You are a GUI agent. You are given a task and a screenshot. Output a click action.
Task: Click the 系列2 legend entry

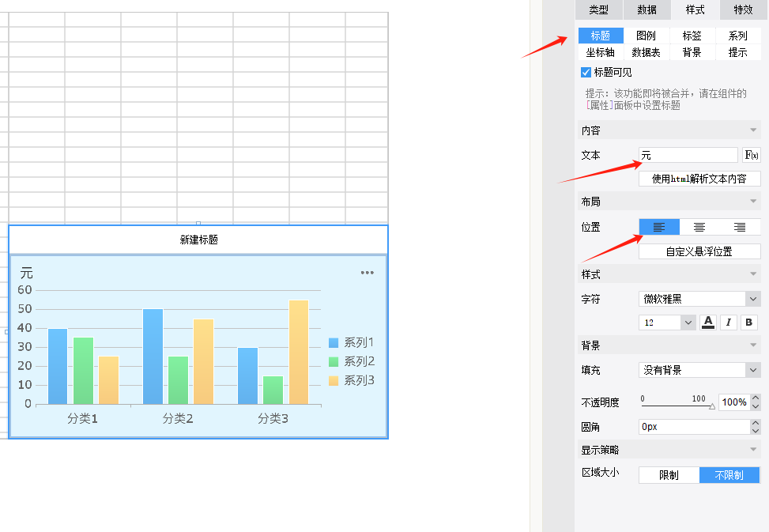pos(352,361)
